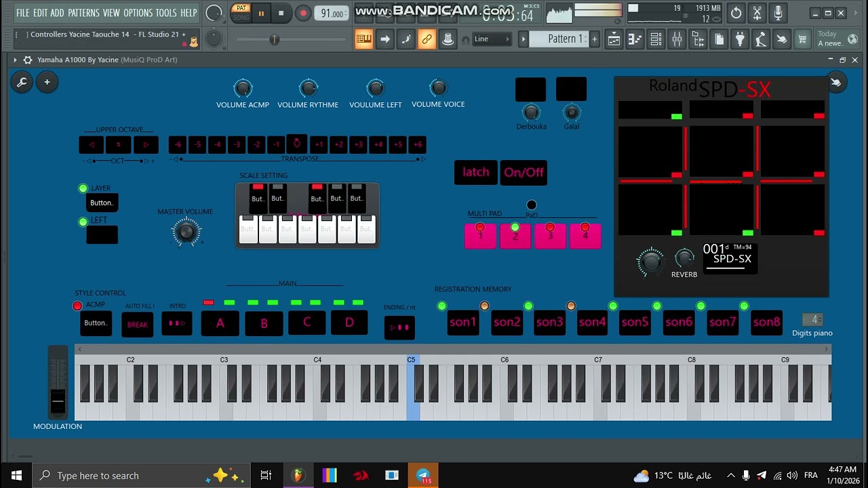Screen dimensions: 868x488
Task: Select MAIN variation C
Action: point(307,323)
